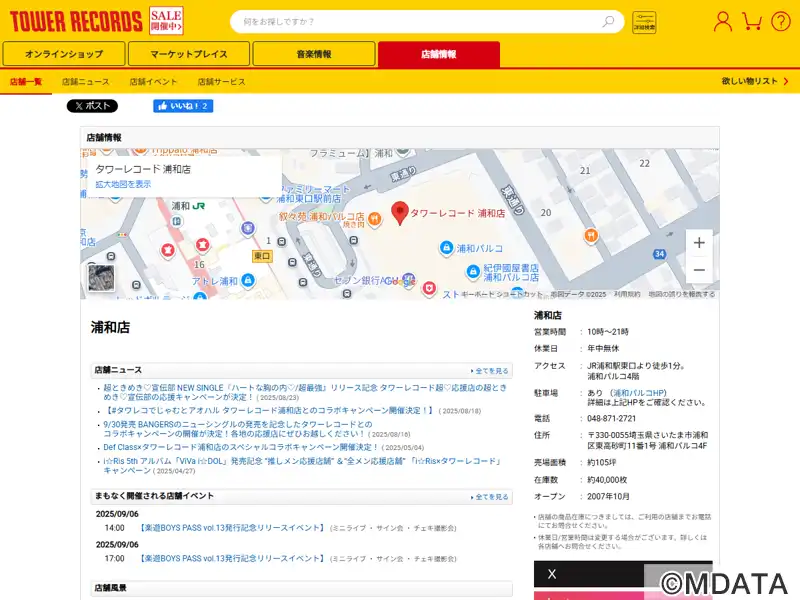This screenshot has width=800, height=600.
Task: Zoom in on the map
Action: point(699,243)
